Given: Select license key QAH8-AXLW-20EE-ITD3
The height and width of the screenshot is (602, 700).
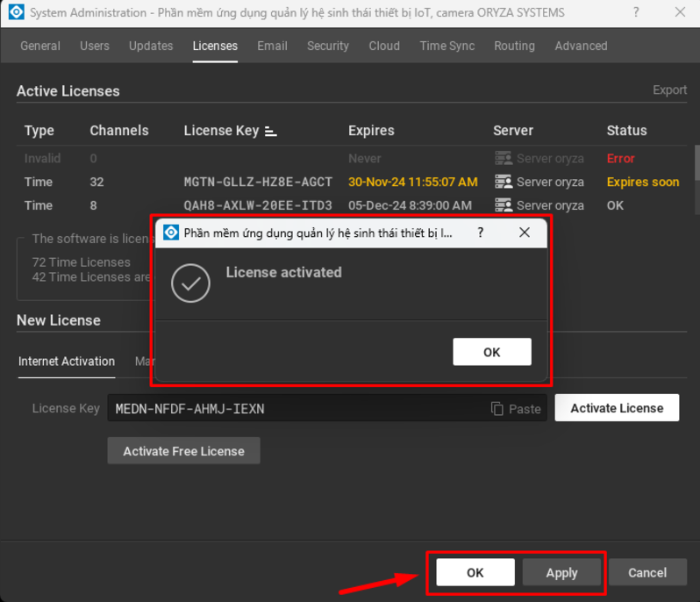Looking at the screenshot, I should tap(258, 205).
